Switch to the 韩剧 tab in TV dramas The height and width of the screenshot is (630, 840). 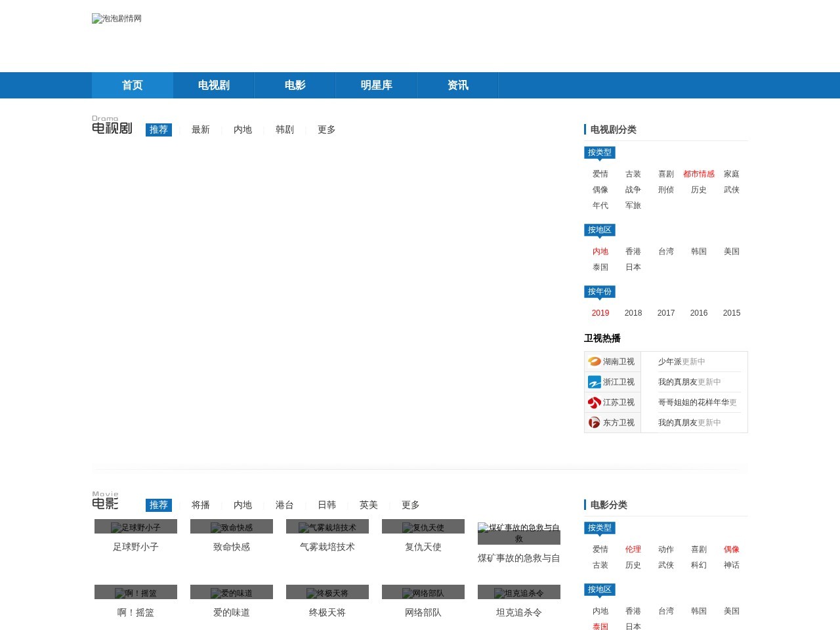[x=285, y=130]
